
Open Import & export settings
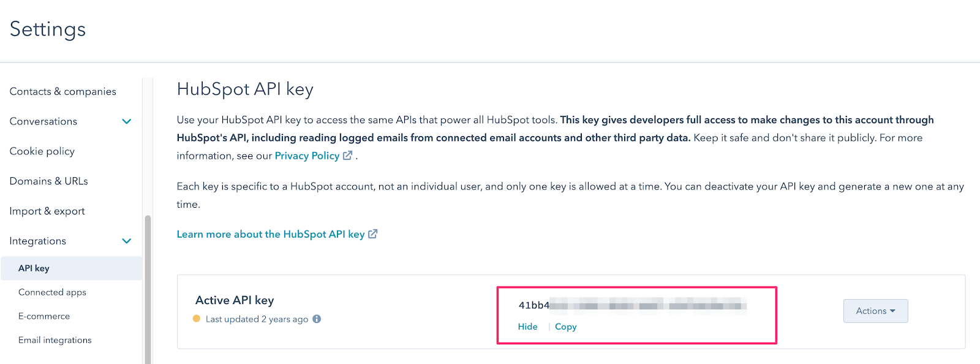point(47,211)
